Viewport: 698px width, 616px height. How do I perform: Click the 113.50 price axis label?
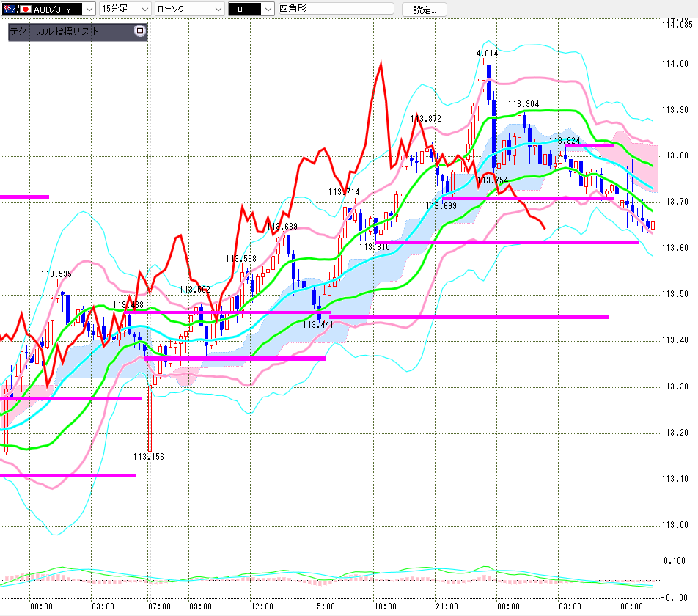pyautogui.click(x=675, y=294)
